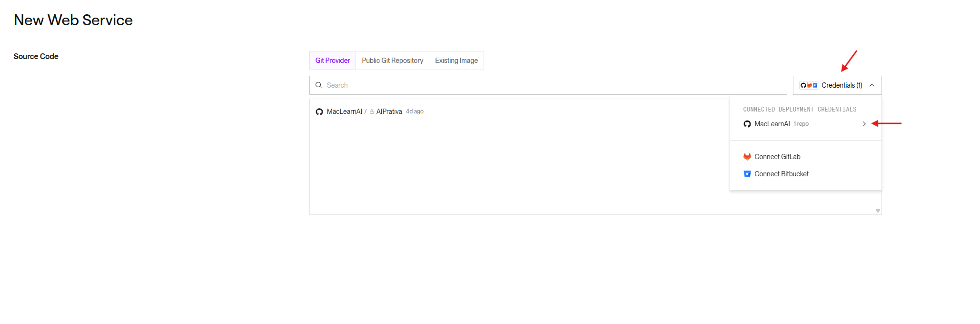Expand MacLearnAI credential with right chevron
This screenshot has height=324, width=980.
[x=864, y=124]
